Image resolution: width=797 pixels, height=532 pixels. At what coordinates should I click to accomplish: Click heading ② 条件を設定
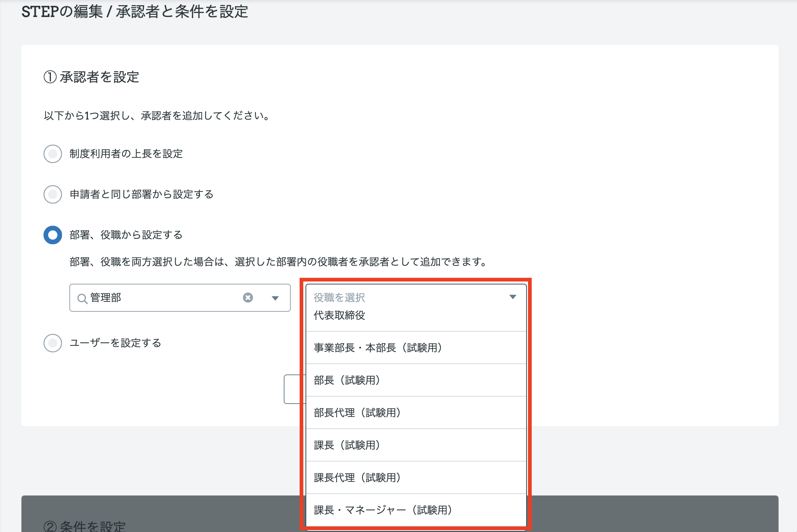pos(84,526)
